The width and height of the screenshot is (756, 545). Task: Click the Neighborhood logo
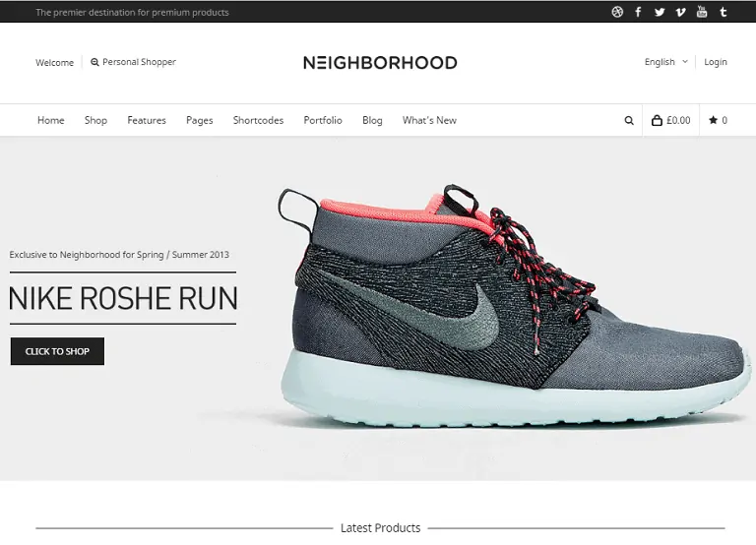[380, 63]
